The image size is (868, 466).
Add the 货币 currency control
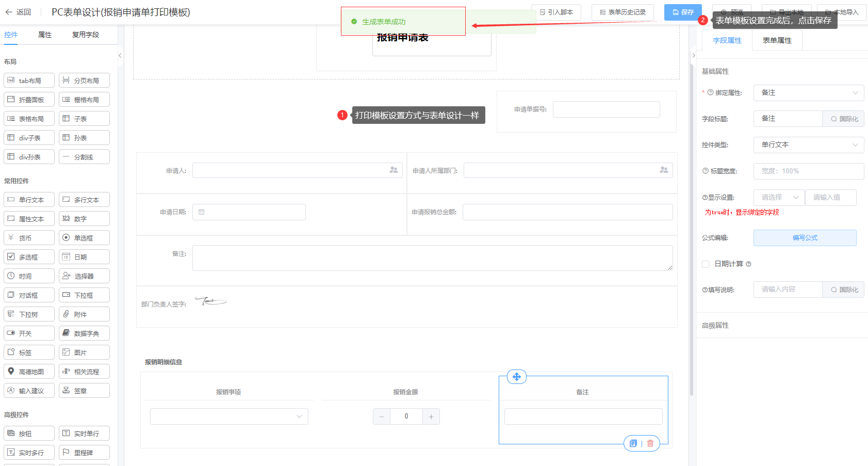(x=29, y=238)
